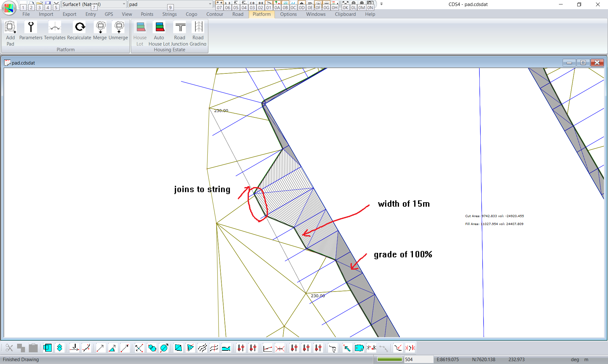Click the Unmerge pads icon
The width and height of the screenshot is (608, 364).
(x=118, y=28)
